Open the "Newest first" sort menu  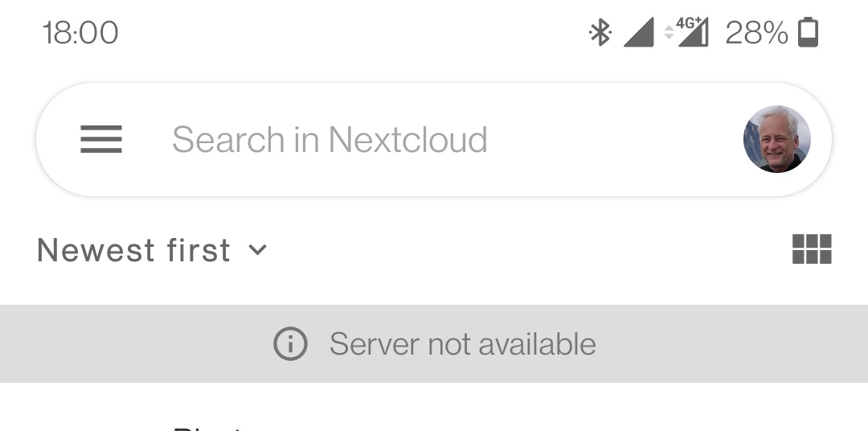point(151,250)
